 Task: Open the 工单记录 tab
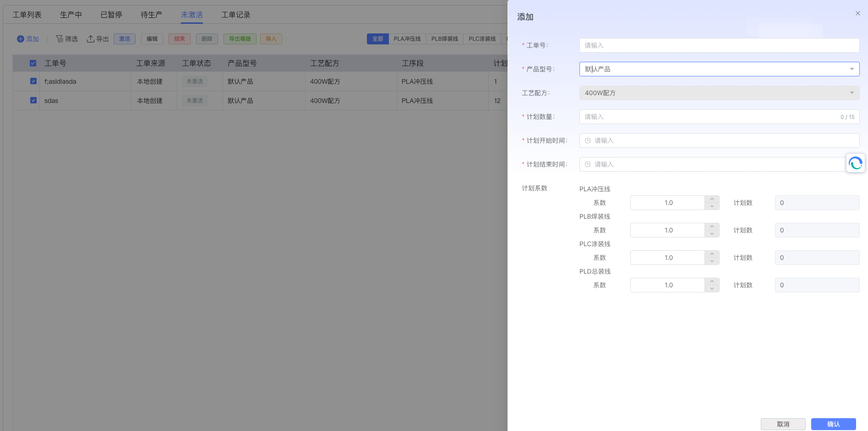235,15
